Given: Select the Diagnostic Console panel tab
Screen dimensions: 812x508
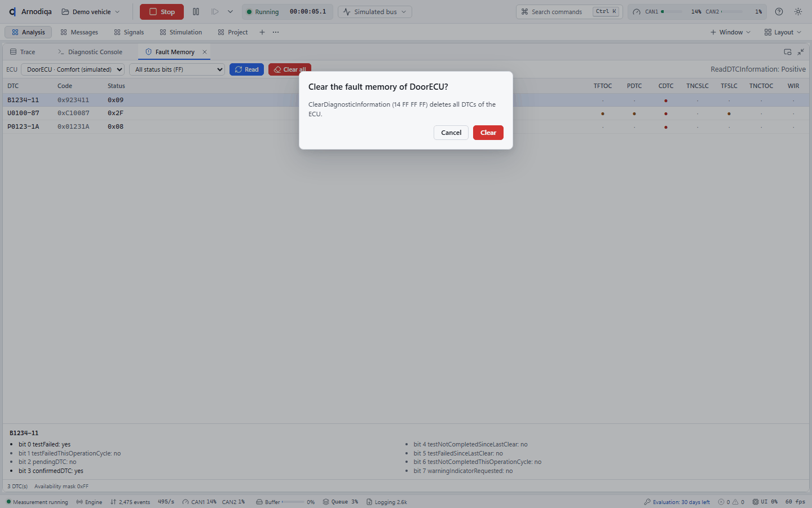Looking at the screenshot, I should coord(90,52).
